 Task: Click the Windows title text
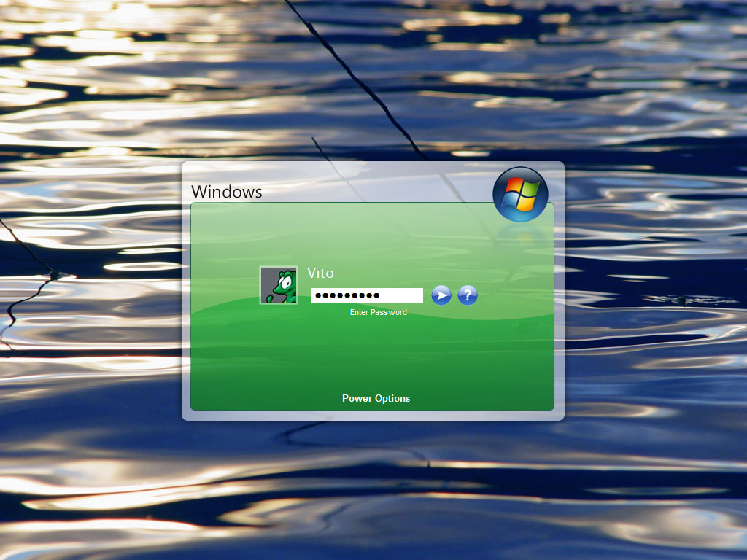(x=227, y=192)
